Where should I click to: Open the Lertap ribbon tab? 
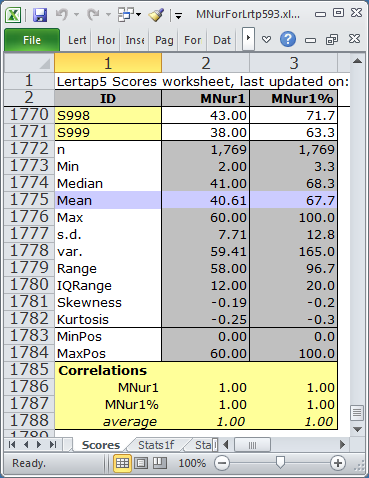click(x=77, y=40)
